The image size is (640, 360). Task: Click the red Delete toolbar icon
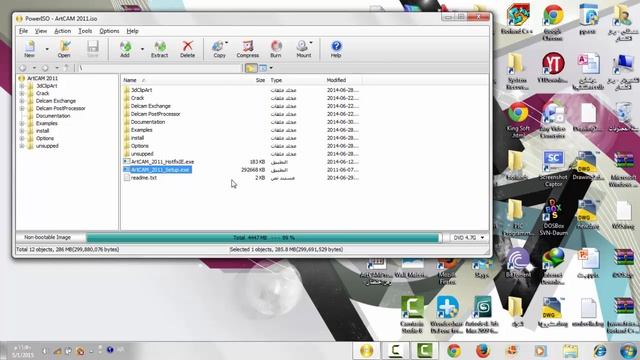187,49
